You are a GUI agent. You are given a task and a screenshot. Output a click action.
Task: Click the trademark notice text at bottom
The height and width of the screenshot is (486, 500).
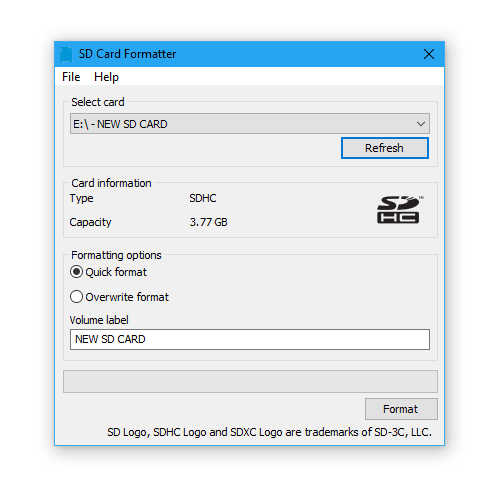(x=269, y=432)
